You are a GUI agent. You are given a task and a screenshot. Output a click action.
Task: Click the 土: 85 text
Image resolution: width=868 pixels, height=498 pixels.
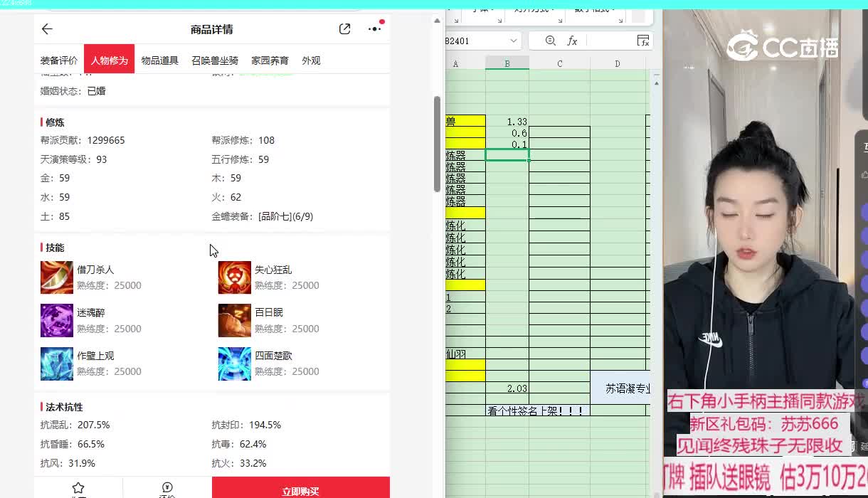55,216
